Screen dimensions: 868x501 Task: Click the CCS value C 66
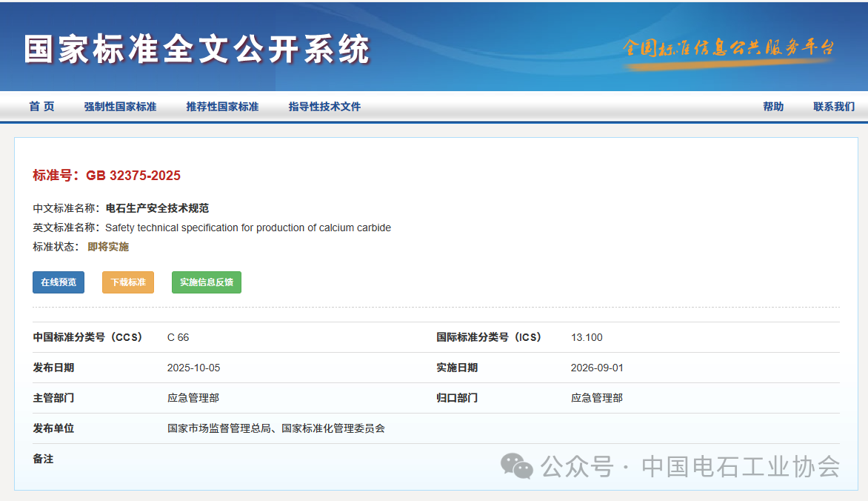pyautogui.click(x=178, y=337)
